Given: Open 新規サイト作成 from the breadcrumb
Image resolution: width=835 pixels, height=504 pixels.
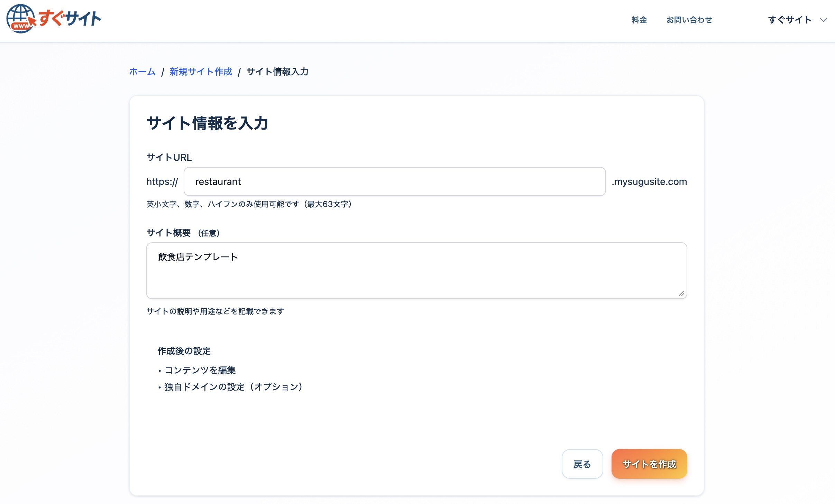Looking at the screenshot, I should (201, 72).
